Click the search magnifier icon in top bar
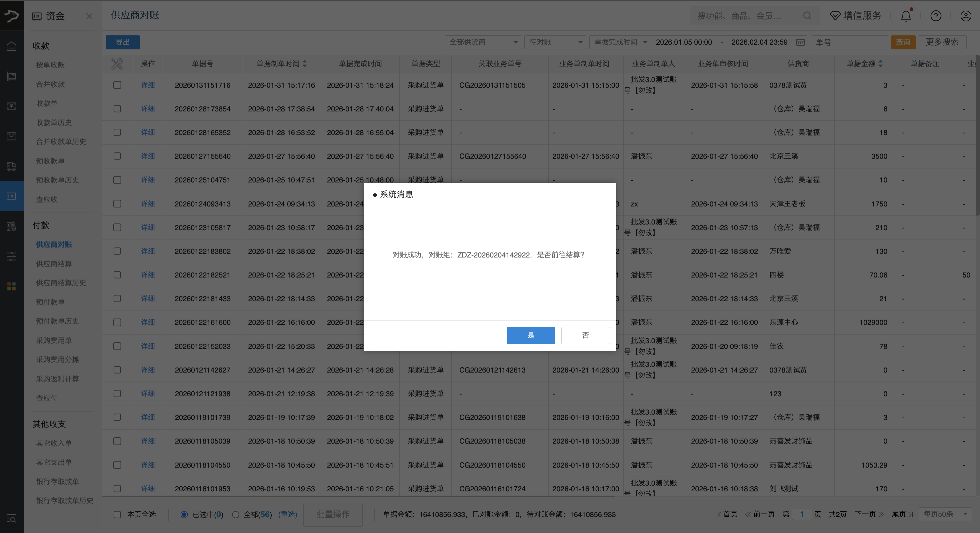Viewport: 980px width, 533px height. click(807, 16)
